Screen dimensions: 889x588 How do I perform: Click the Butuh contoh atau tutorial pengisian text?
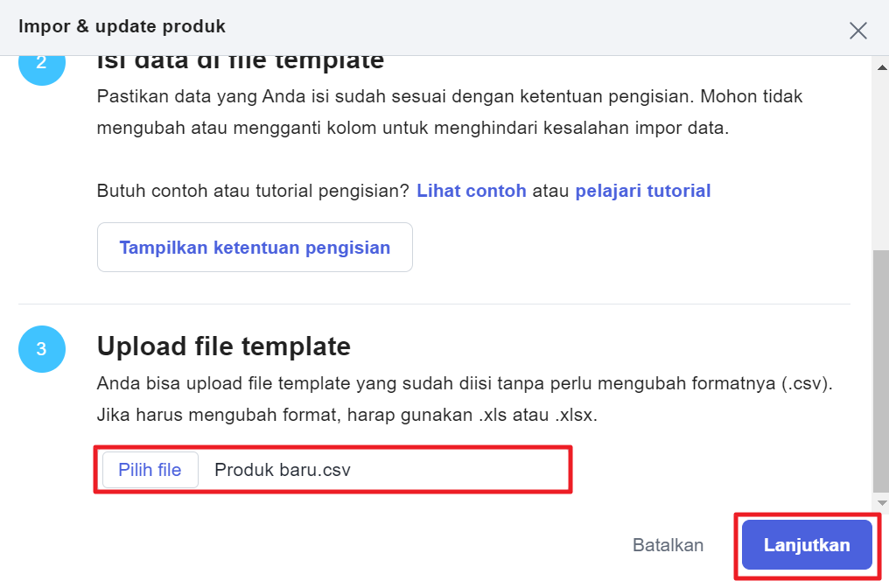(x=253, y=191)
